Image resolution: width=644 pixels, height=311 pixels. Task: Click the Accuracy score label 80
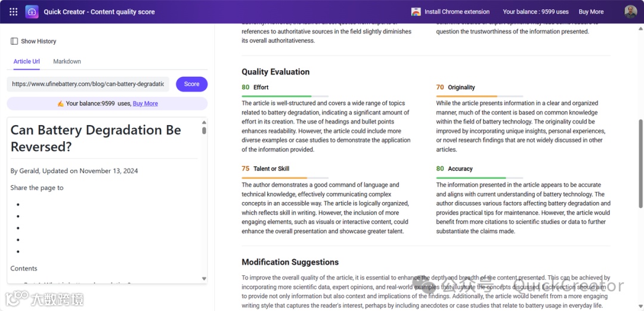[x=440, y=169]
